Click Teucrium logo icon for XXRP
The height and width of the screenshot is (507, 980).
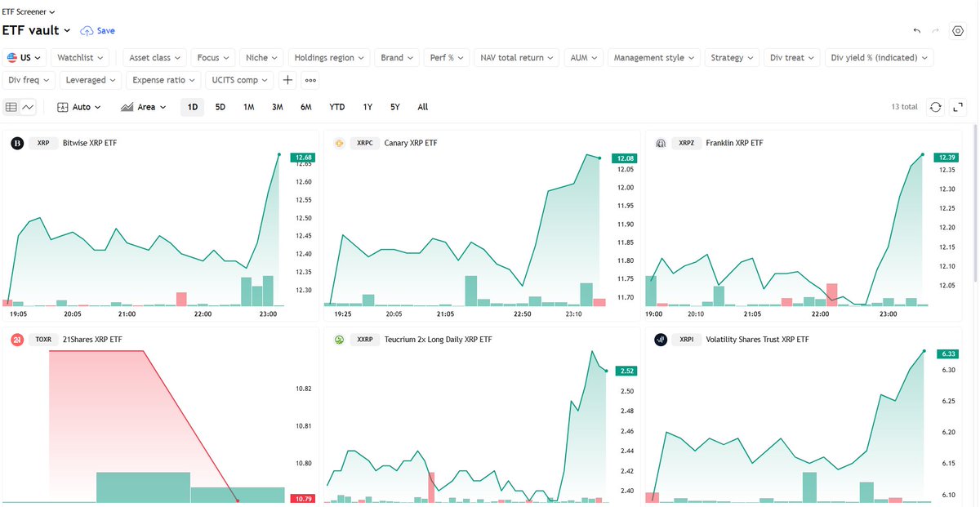tap(339, 340)
